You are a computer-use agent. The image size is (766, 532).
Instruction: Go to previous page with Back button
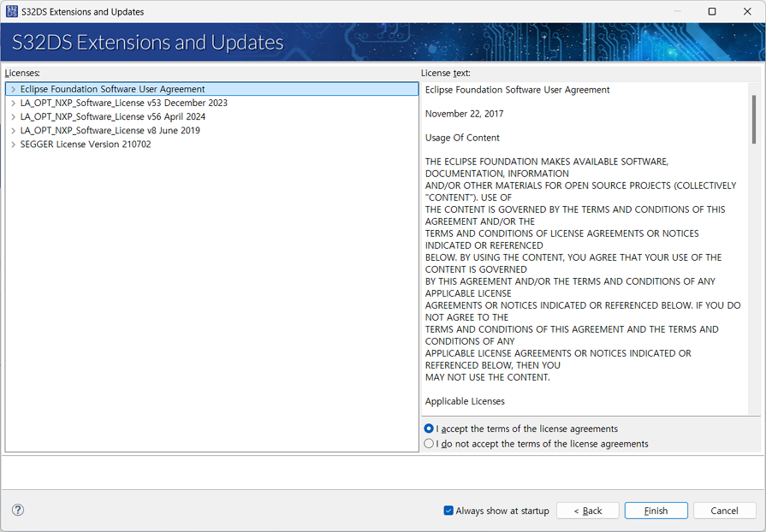[x=588, y=511]
